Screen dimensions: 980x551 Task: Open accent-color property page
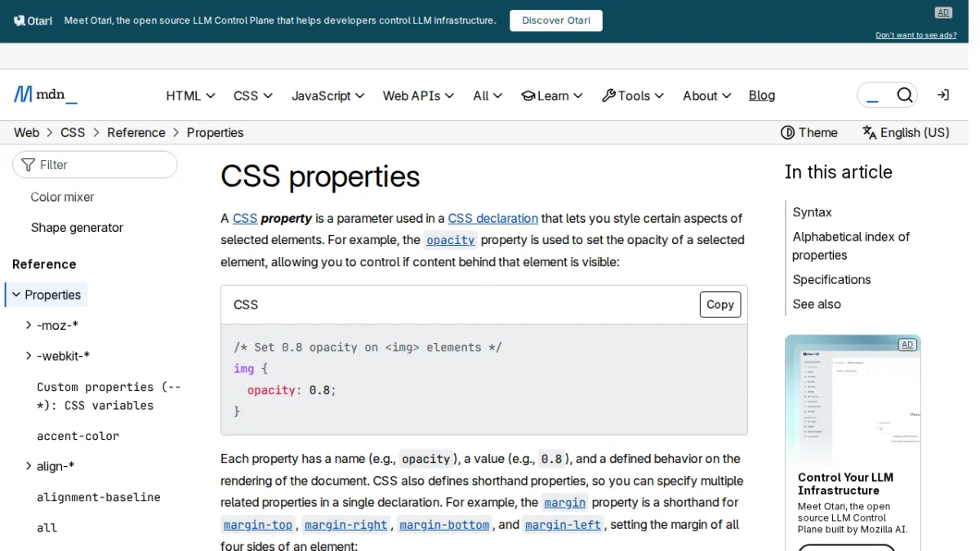pos(78,436)
